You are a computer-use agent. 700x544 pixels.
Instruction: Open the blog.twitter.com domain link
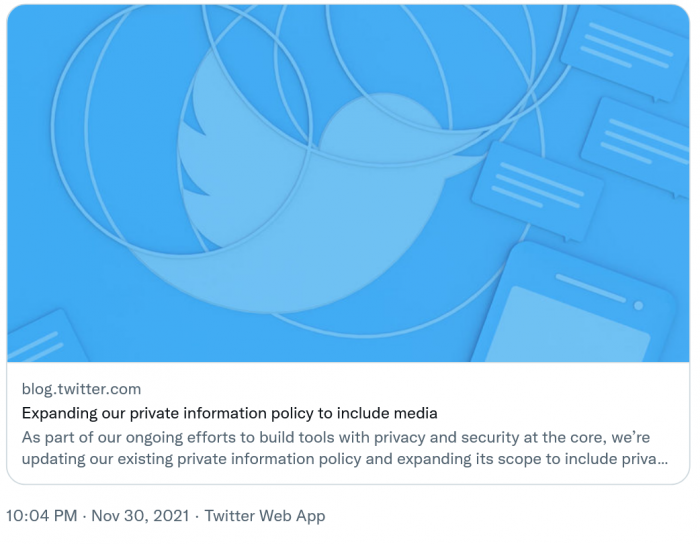[81, 389]
